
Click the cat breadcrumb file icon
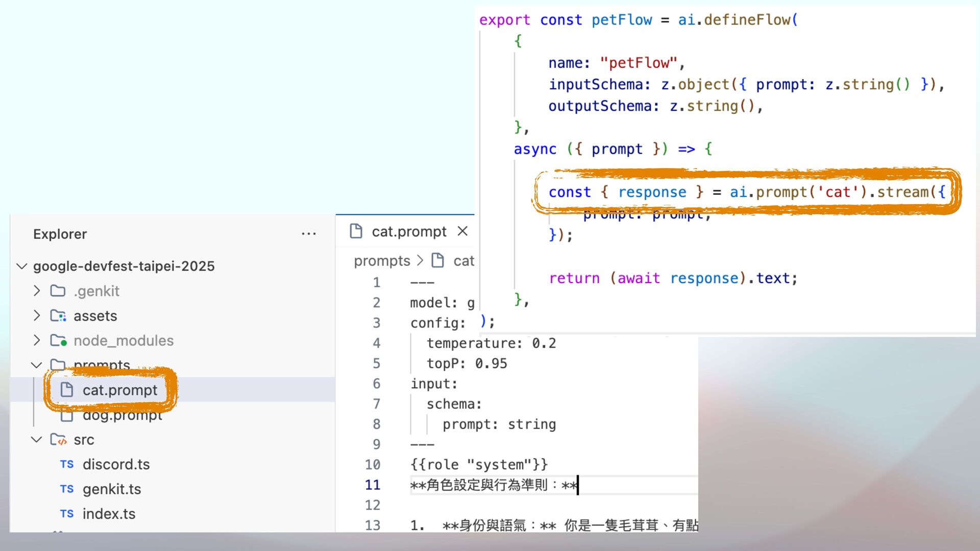pos(438,261)
